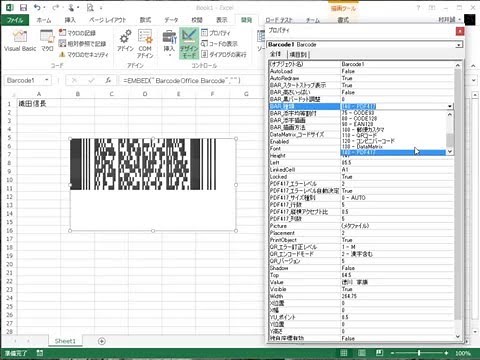
Task: Choose 120 - コンビニバーコード from list
Action: 393,141
